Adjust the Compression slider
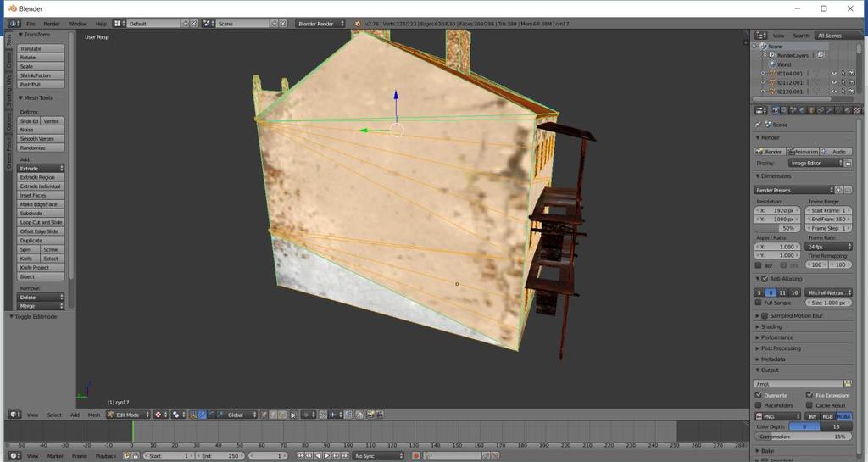 (804, 437)
